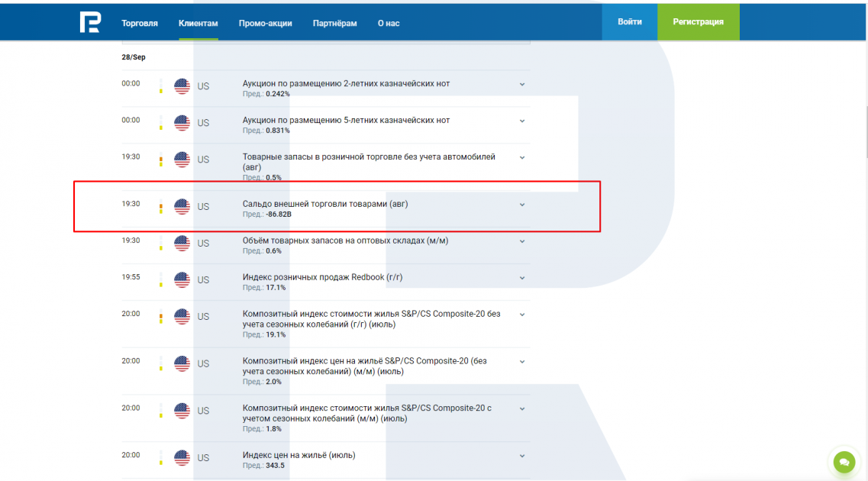Expand Сальдо внешней торговли товарами details
Screen dimensions: 868x481
(x=522, y=205)
